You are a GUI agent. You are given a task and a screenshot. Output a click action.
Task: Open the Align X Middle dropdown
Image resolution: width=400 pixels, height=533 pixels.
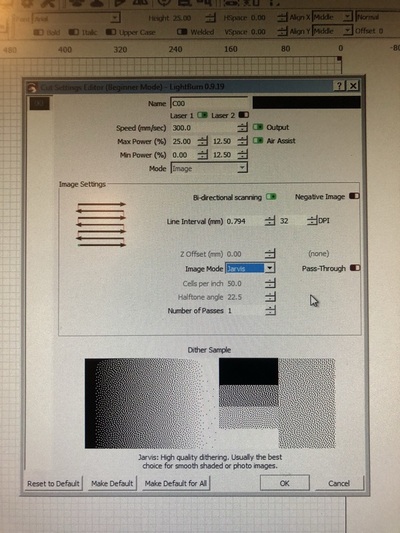[x=332, y=17]
